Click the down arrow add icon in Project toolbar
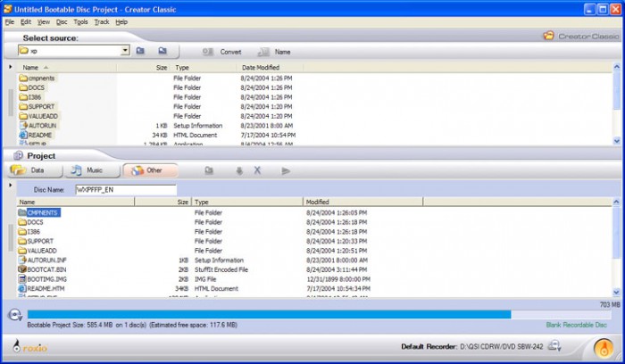The width and height of the screenshot is (625, 364). [x=239, y=171]
